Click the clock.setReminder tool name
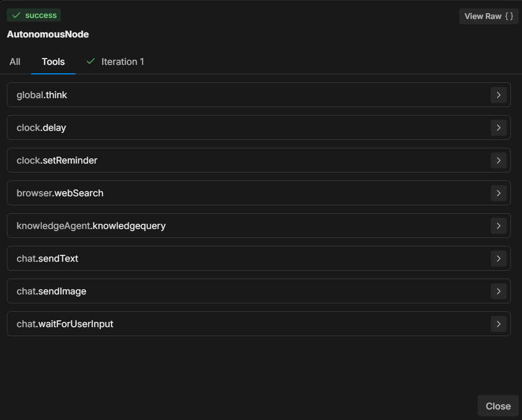This screenshot has height=420, width=522. pyautogui.click(x=57, y=160)
